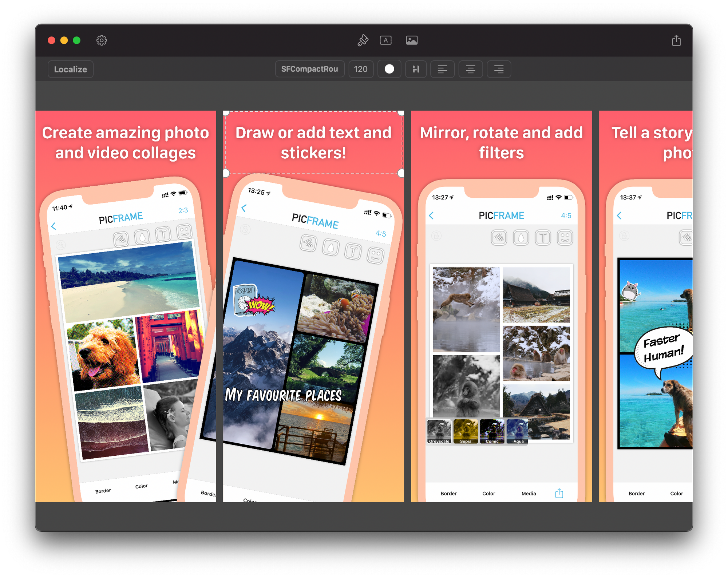This screenshot has width=728, height=578.
Task: Select 'Mirror, rotate and add filters' caption
Action: pos(501,143)
